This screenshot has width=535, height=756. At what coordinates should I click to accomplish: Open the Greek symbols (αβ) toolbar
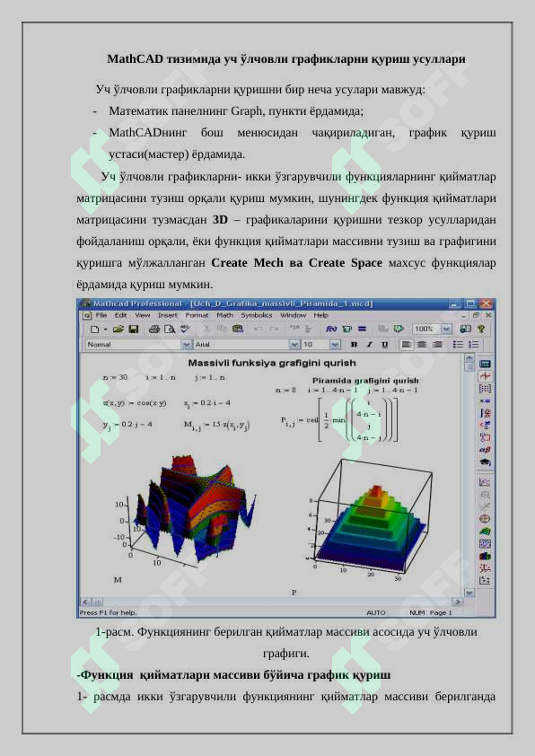485,450
